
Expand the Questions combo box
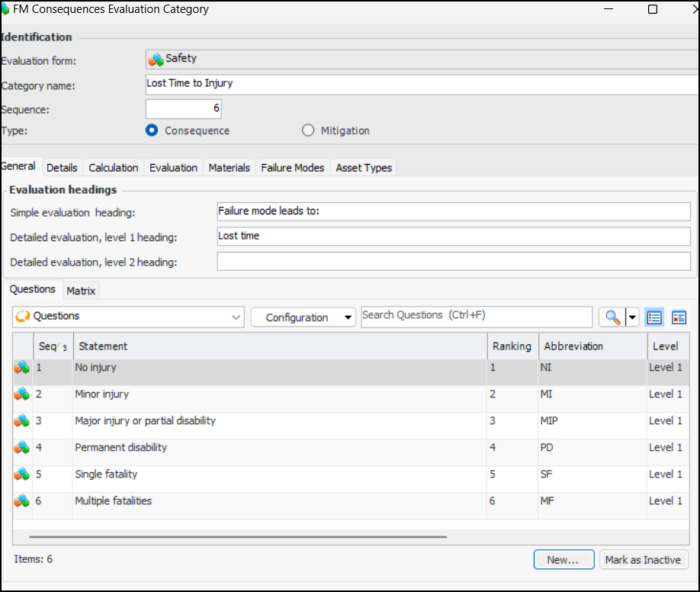[x=235, y=317]
